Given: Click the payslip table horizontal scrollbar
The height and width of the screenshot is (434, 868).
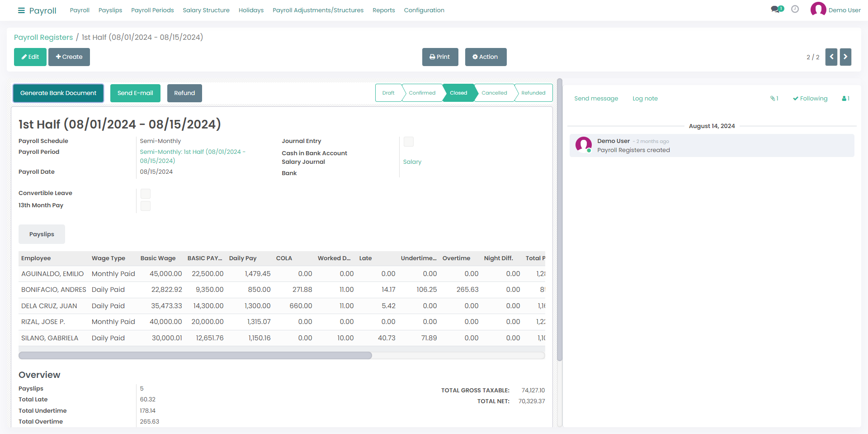Looking at the screenshot, I should point(195,356).
